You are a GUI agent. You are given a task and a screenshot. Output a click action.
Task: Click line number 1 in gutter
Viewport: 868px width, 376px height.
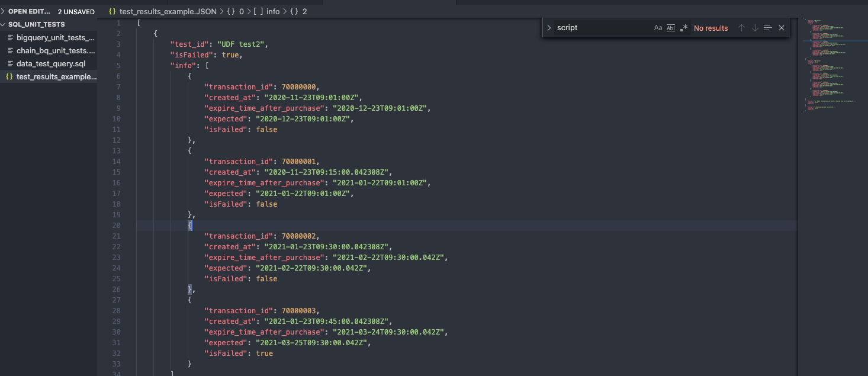pyautogui.click(x=118, y=23)
